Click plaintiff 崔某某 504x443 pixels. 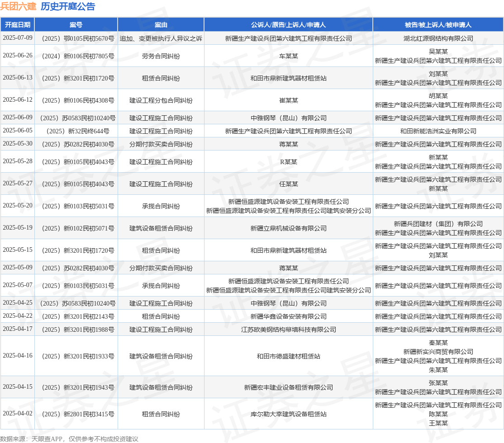click(x=288, y=100)
